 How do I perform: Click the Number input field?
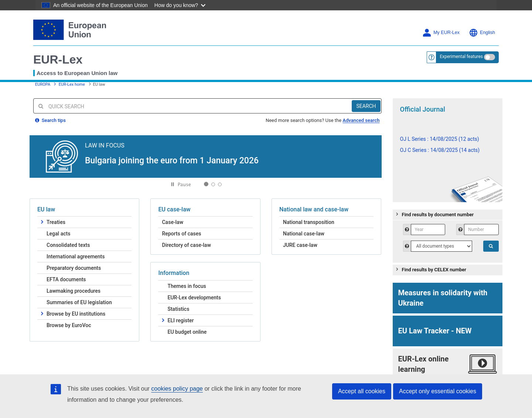coord(481,230)
